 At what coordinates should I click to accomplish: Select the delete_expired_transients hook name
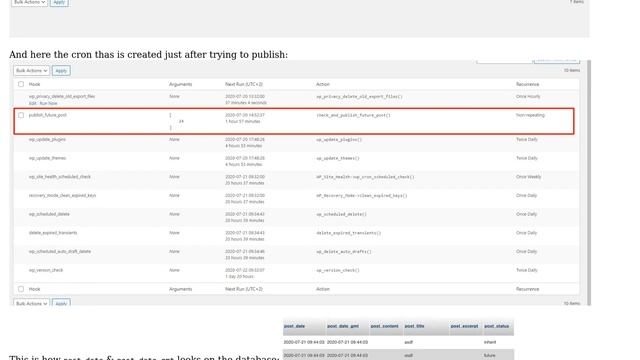click(53, 233)
